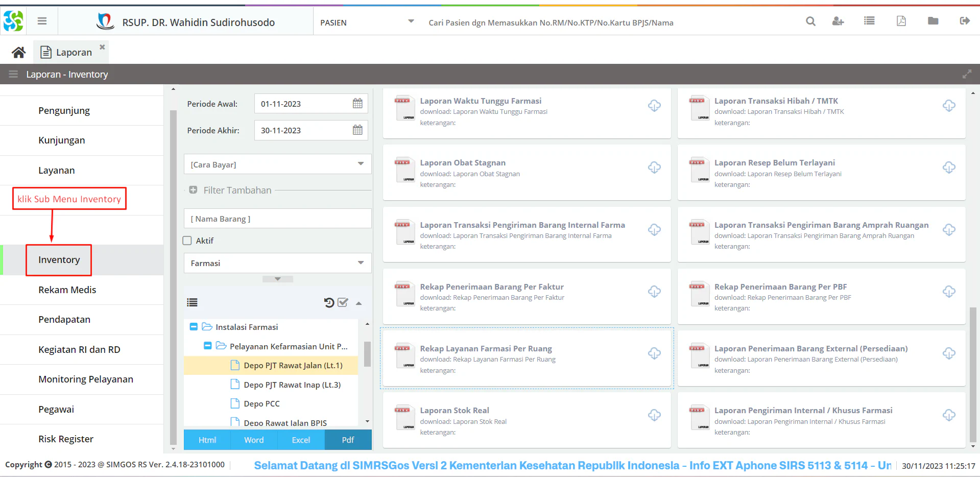Screen dimensions: 980x477
Task: Collapse the Instalasi Farmasi tree node
Action: (x=194, y=327)
